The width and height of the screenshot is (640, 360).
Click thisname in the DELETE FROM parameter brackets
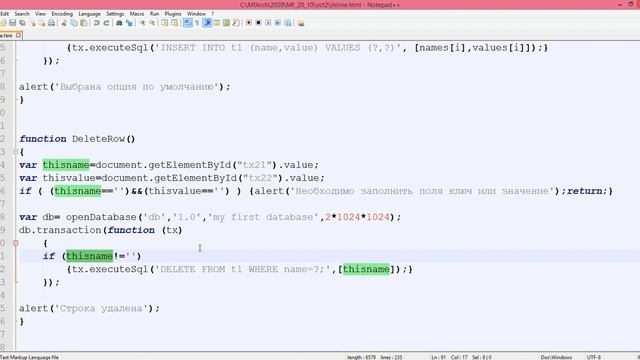coord(366,269)
